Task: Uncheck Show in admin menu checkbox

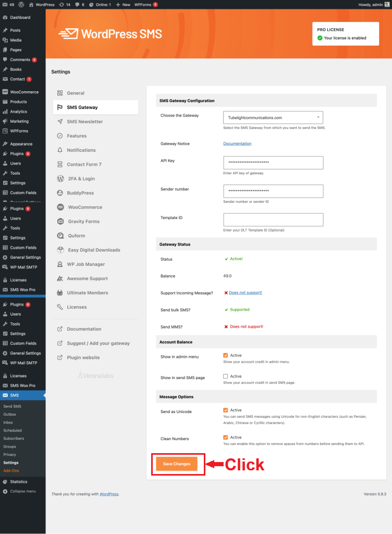Action: point(226,356)
